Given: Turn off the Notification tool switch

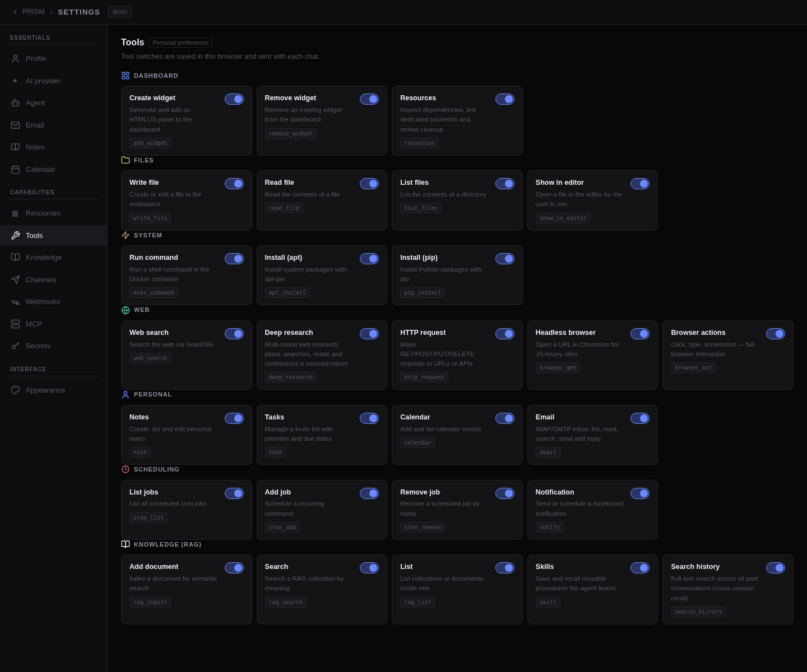Looking at the screenshot, I should pyautogui.click(x=640, y=493).
